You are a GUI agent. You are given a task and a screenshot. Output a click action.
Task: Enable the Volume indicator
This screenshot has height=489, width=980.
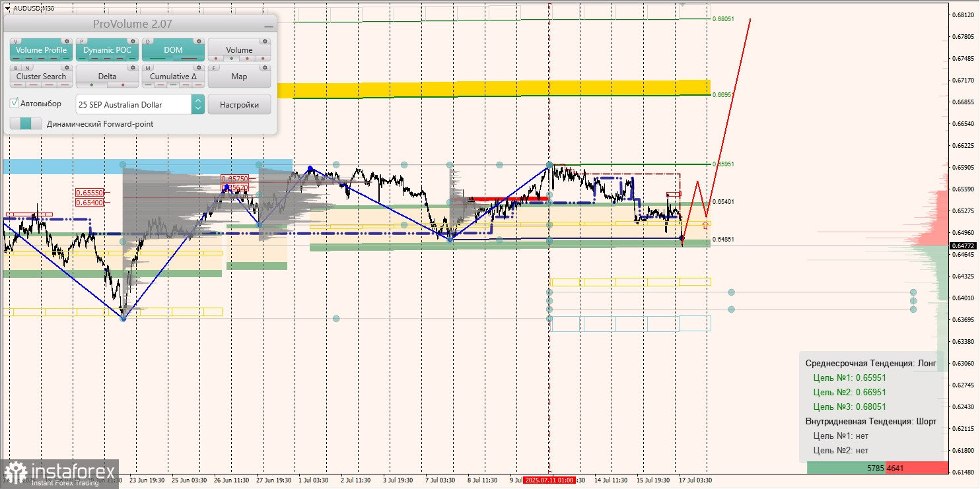click(239, 50)
